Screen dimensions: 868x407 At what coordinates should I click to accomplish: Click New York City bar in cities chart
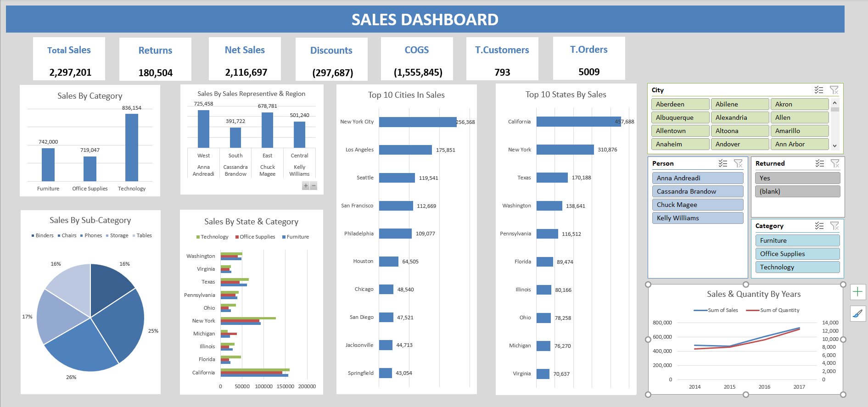click(x=418, y=122)
